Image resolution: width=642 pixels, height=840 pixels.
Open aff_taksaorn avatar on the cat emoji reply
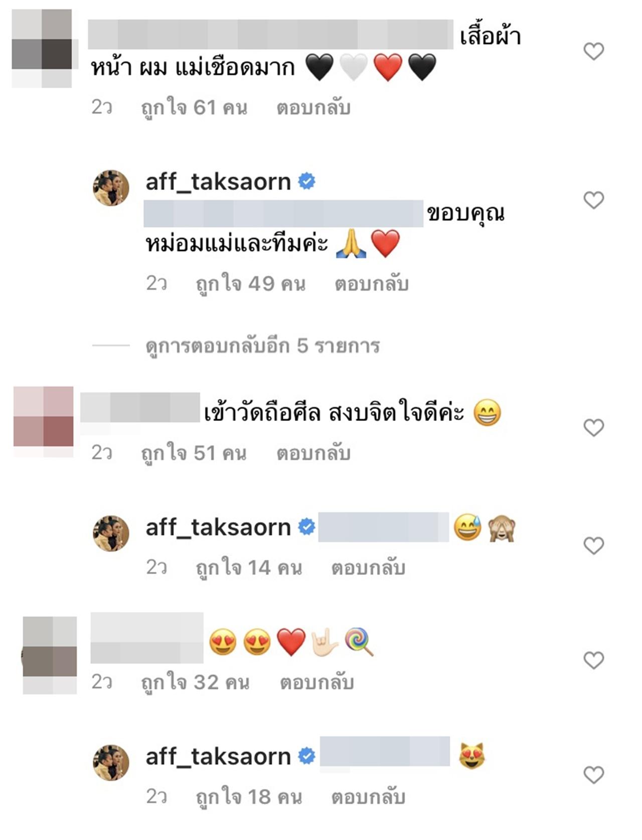click(111, 762)
